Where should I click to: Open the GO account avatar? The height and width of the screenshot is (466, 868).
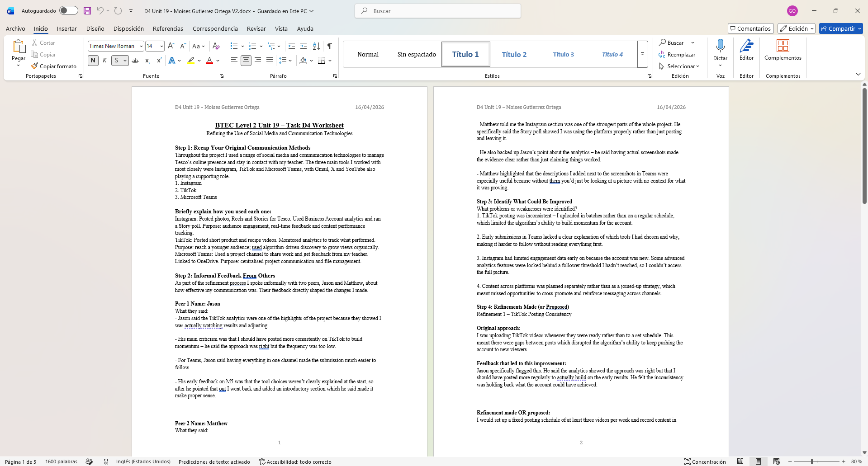click(792, 11)
